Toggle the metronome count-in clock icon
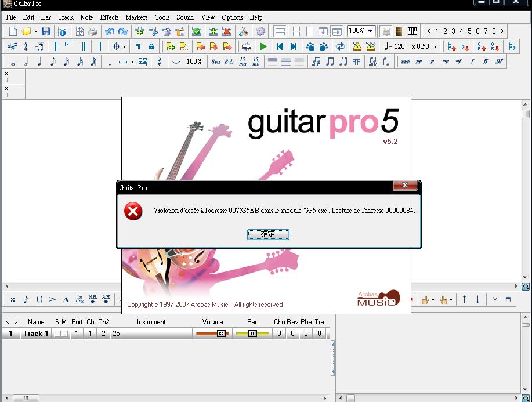 pyautogui.click(x=371, y=46)
